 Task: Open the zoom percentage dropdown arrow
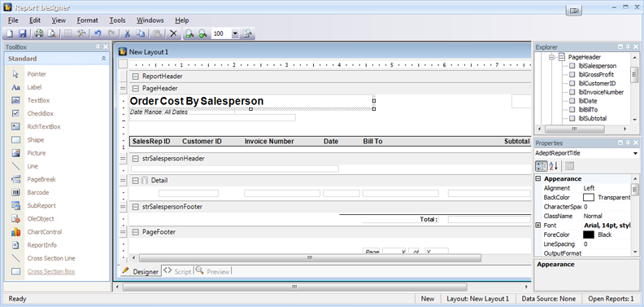pos(235,33)
